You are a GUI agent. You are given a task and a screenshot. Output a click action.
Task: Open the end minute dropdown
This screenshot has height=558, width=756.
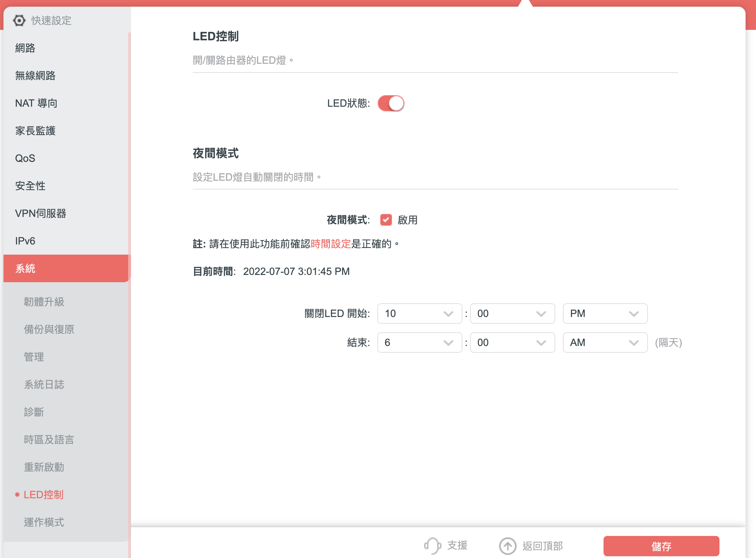click(x=512, y=343)
